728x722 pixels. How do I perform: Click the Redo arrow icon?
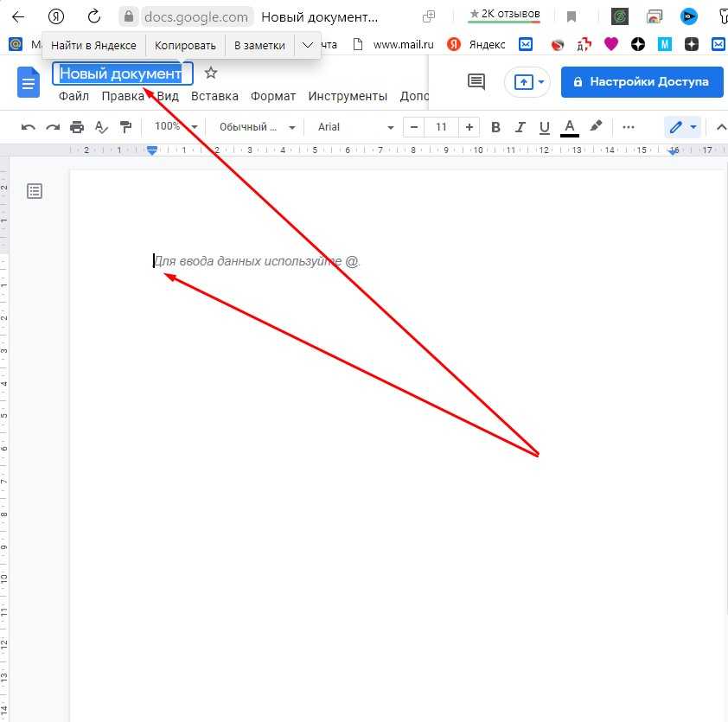[x=53, y=127]
